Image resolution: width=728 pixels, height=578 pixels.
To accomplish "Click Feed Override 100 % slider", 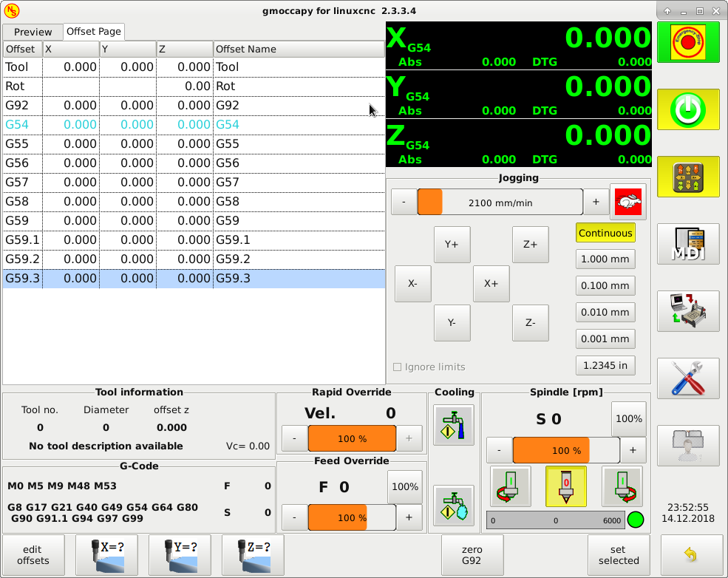I will [352, 517].
